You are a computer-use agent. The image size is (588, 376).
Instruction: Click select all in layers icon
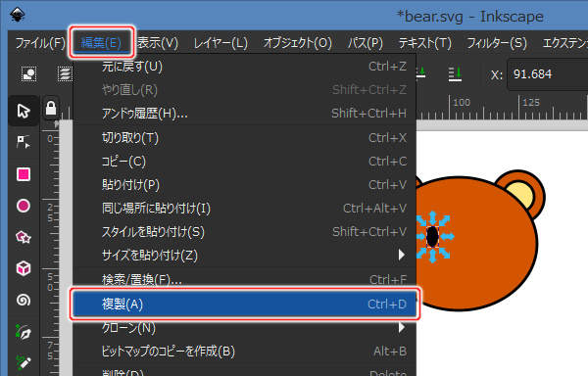point(65,74)
